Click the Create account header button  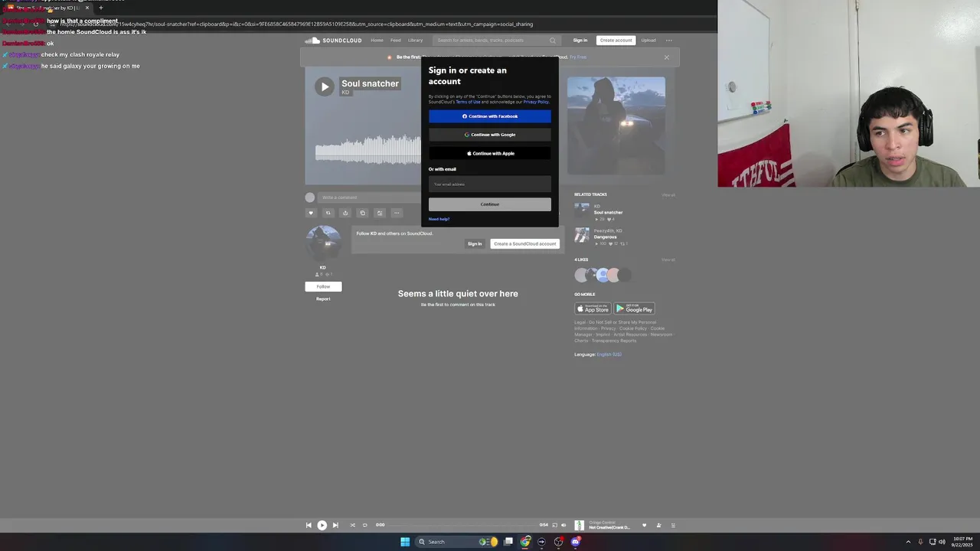[x=616, y=41]
